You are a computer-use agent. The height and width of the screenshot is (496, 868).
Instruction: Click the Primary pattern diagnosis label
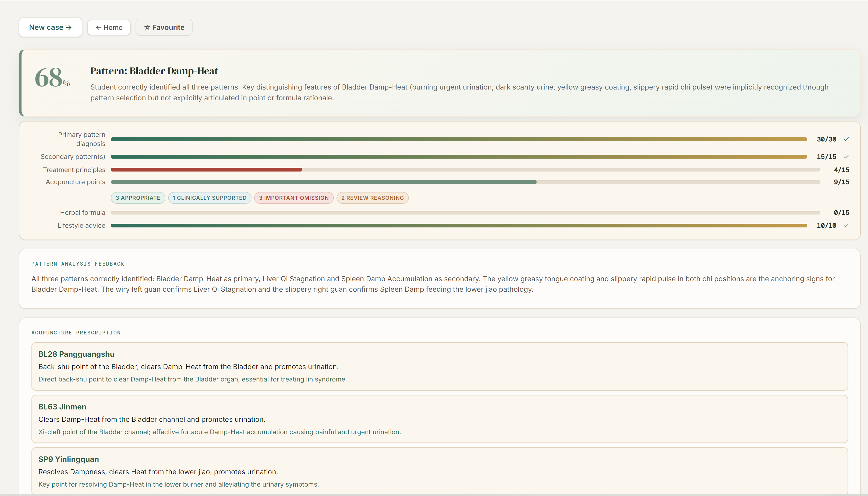pyautogui.click(x=82, y=139)
